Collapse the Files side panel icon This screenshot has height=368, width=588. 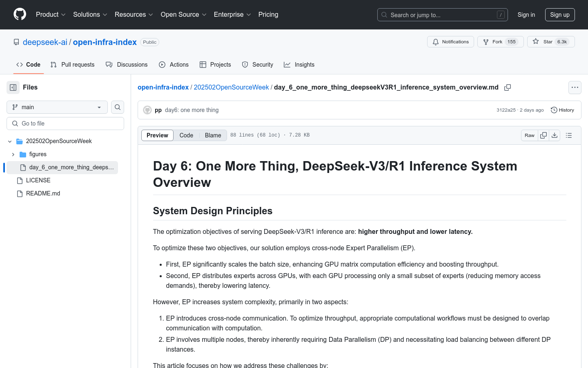coord(13,88)
